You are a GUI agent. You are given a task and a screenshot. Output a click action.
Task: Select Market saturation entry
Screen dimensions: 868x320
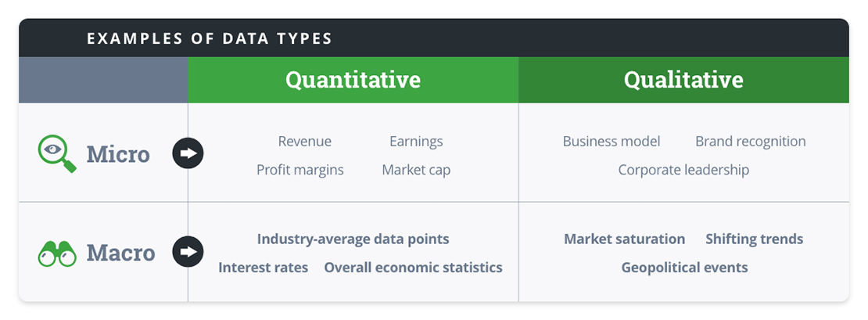[625, 239]
